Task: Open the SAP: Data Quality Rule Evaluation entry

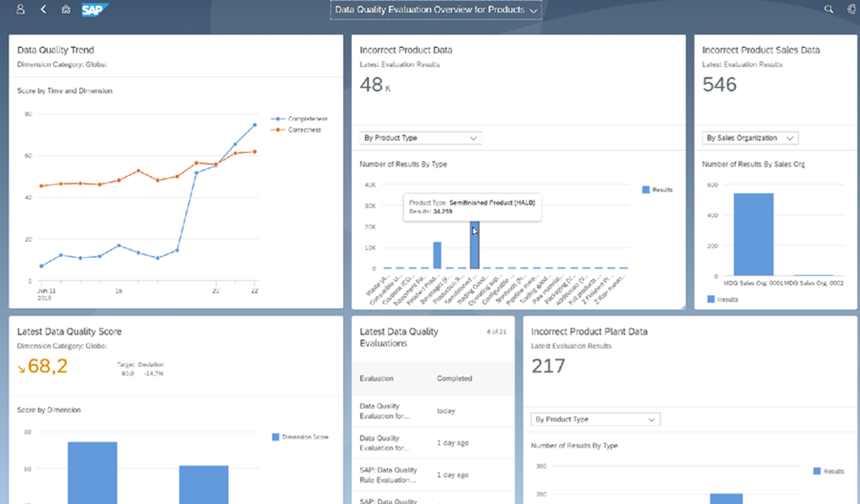Action: (x=388, y=475)
